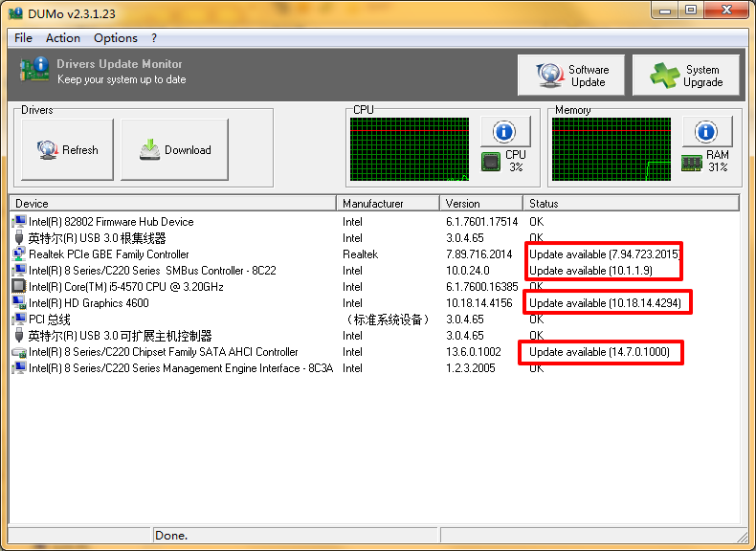Close the DUMo window
This screenshot has height=551, width=756.
[727, 11]
